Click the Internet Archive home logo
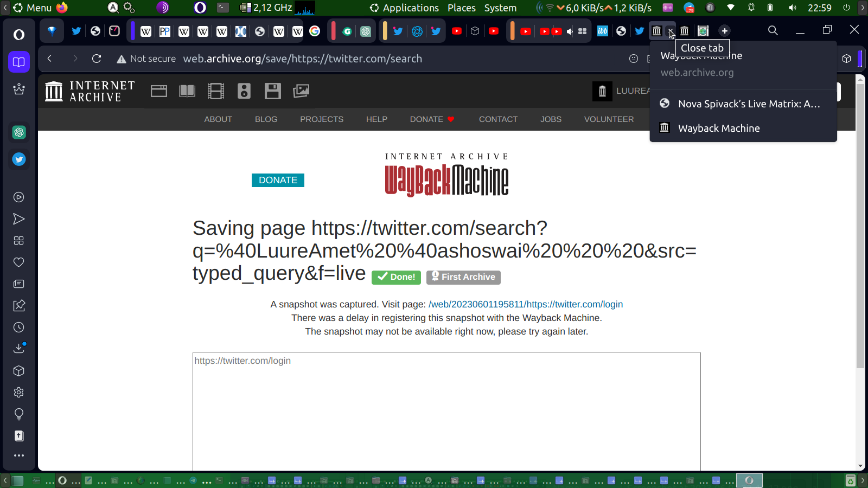 click(90, 91)
